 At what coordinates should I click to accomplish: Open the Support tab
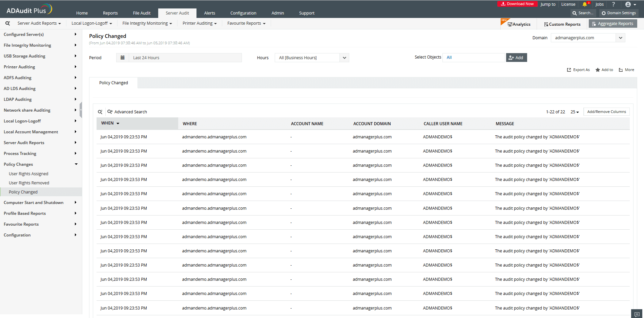307,13
